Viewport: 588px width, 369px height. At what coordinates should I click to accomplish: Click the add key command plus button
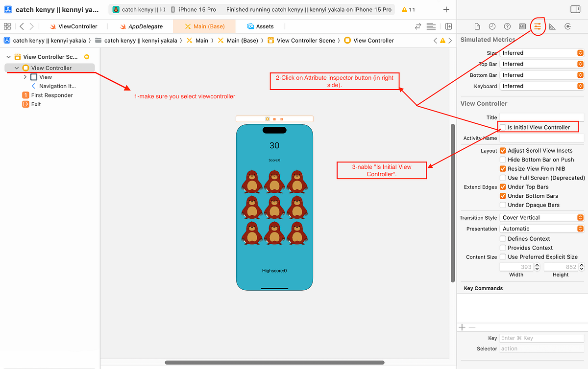coord(462,327)
